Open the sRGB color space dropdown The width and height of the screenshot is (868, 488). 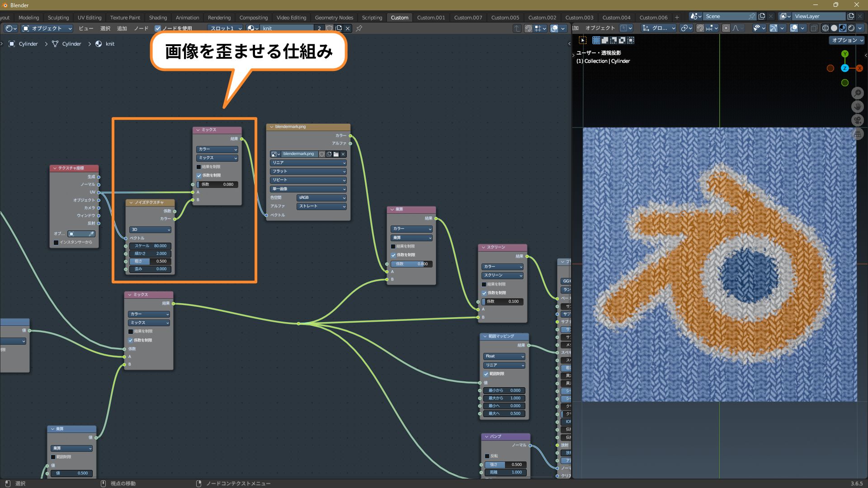pos(321,197)
